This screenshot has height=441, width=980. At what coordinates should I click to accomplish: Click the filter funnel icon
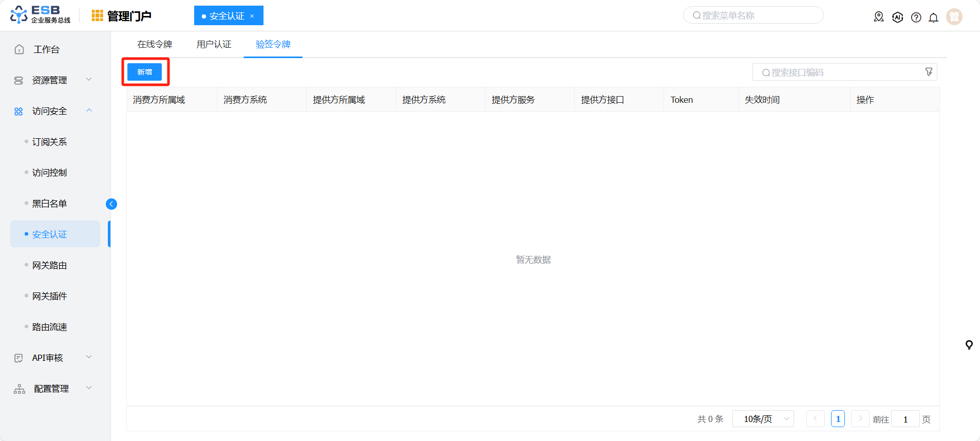click(x=929, y=72)
